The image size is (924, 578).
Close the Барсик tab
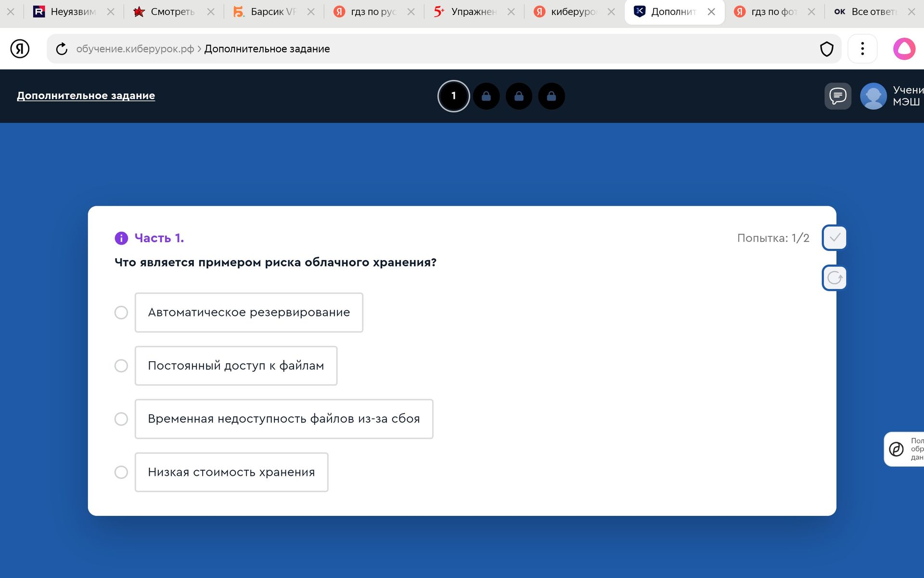(x=311, y=12)
